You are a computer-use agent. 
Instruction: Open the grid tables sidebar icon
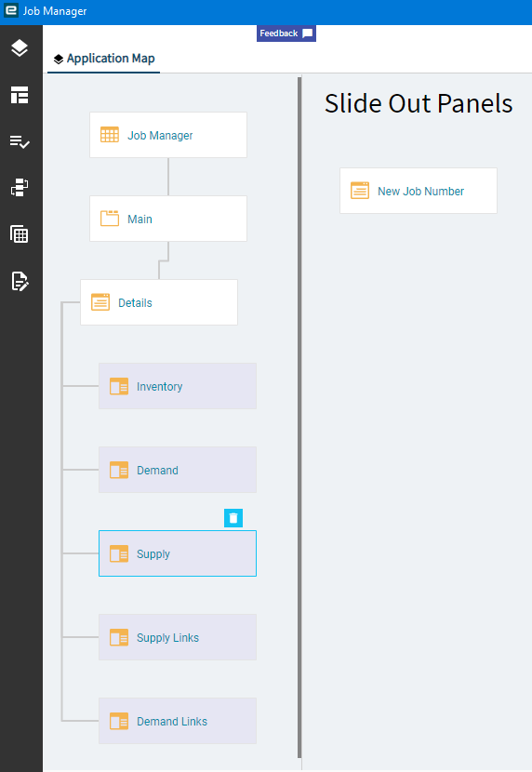(20, 234)
